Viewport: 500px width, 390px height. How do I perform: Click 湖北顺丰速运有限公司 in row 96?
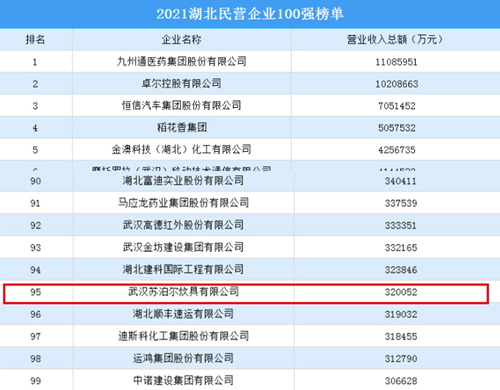point(183,314)
